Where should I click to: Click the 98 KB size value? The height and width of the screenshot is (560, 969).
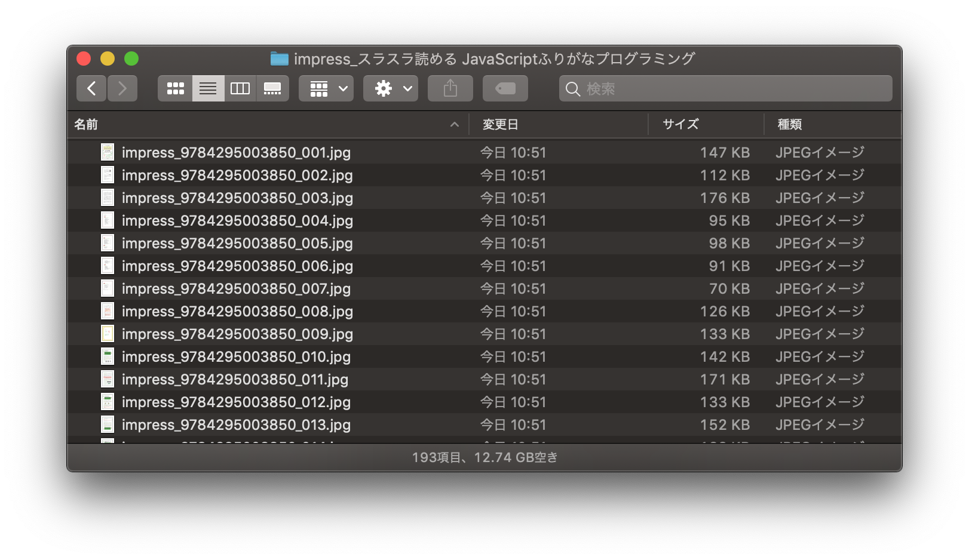729,244
